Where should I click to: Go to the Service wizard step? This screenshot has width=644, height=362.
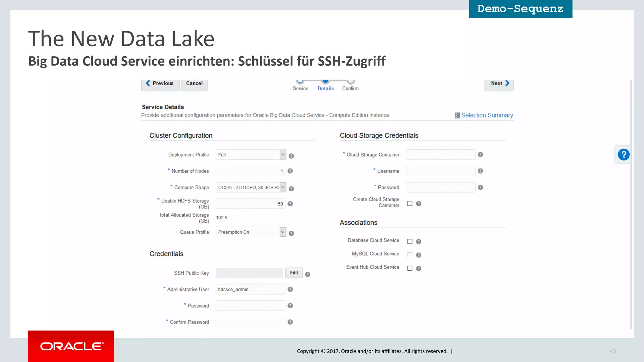point(300,85)
